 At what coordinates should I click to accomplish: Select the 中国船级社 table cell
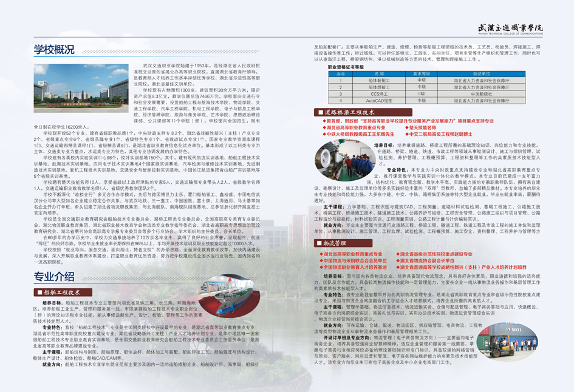point(482,94)
